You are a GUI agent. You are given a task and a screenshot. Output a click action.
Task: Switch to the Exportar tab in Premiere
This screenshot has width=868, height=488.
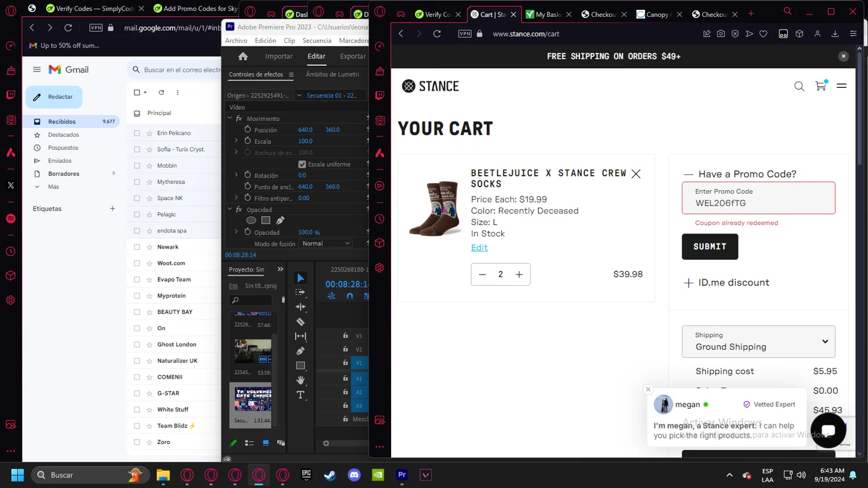tap(352, 56)
